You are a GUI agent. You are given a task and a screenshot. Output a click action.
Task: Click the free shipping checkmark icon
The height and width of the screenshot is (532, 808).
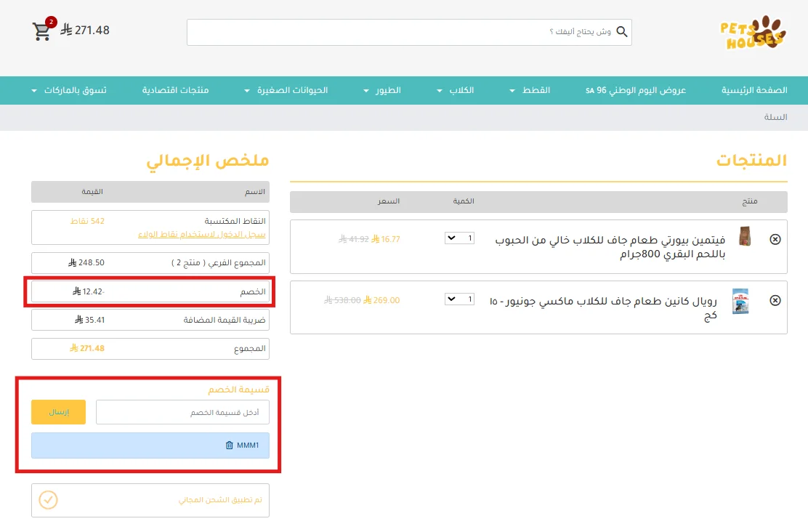pyautogui.click(x=49, y=500)
